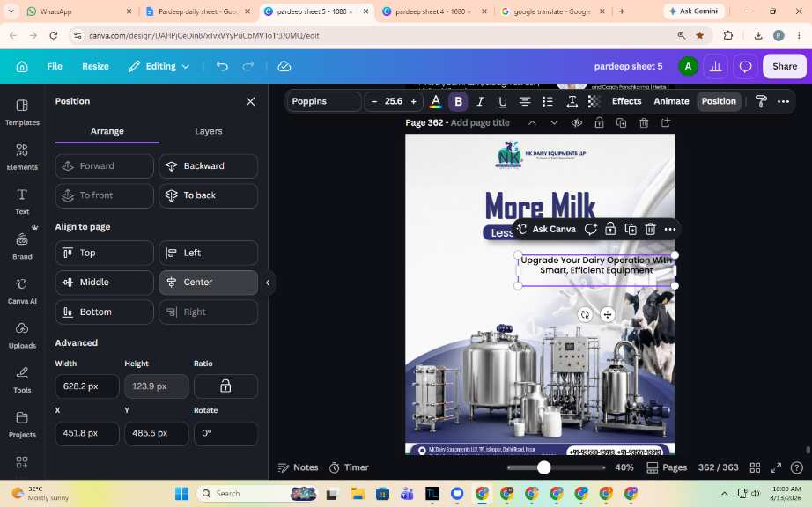Click the text alignment icon
This screenshot has width=812, height=507.
[x=525, y=101]
